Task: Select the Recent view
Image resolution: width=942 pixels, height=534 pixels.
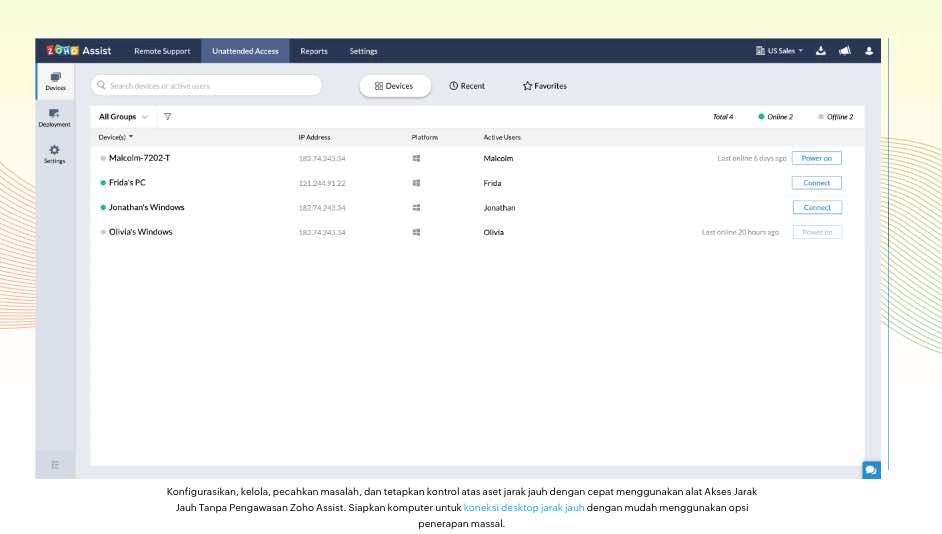Action: point(467,86)
